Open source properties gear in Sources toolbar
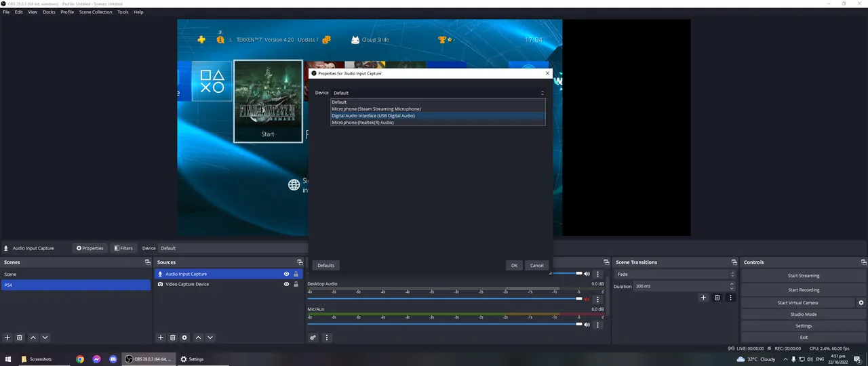The width and height of the screenshot is (868, 366). coord(184,338)
